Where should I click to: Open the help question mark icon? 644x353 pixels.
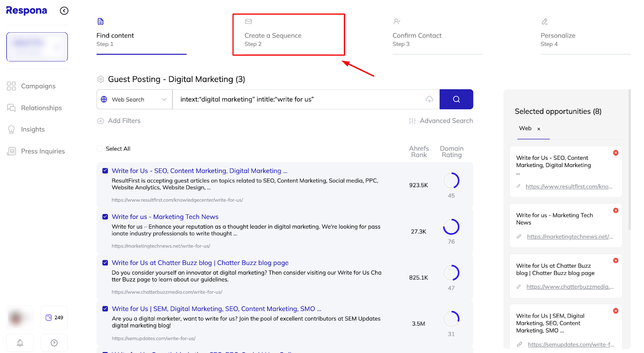54,343
